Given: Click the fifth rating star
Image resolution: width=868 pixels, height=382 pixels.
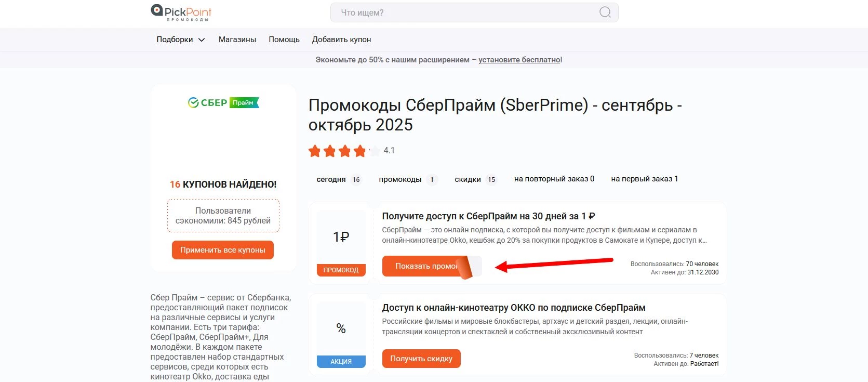Looking at the screenshot, I should click(x=374, y=151).
